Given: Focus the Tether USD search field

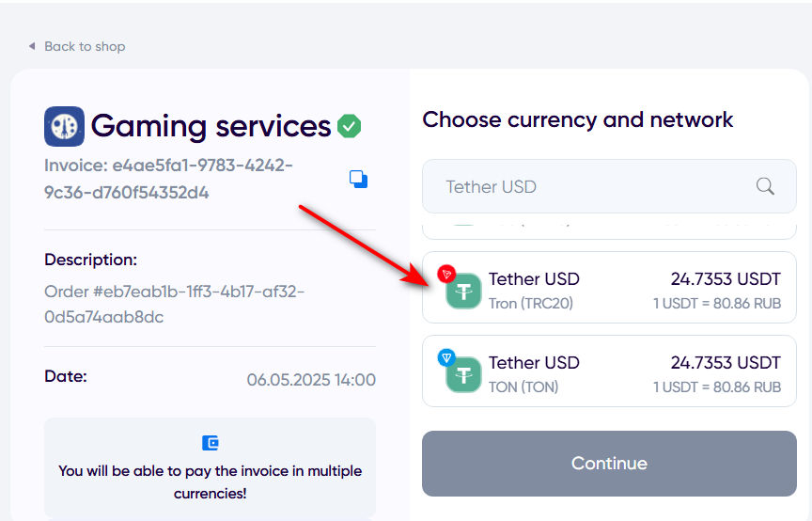Looking at the screenshot, I should (592, 186).
